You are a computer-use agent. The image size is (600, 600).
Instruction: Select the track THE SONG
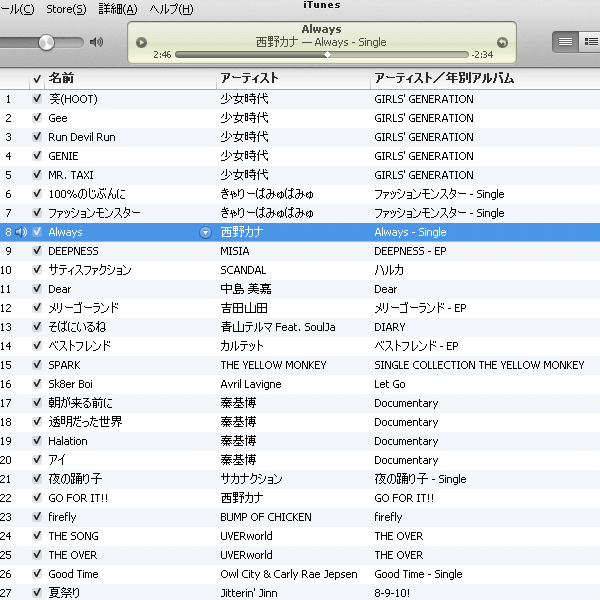(73, 536)
